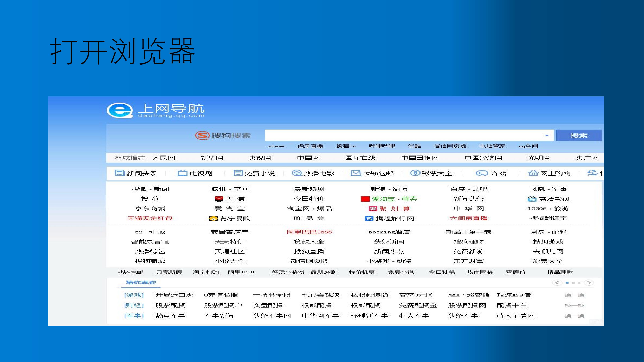
Task: Open 新闻头条 category with the newspaper icon
Action: coord(136,173)
